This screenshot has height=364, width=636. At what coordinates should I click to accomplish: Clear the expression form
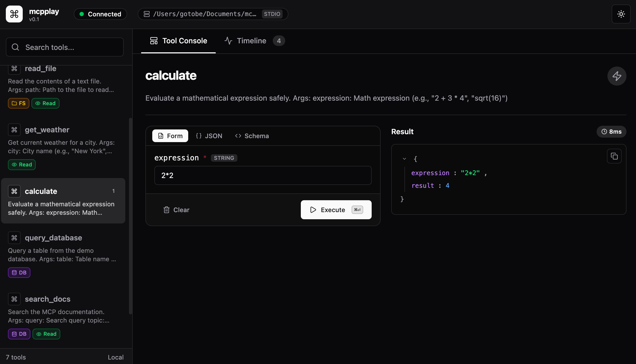(176, 210)
